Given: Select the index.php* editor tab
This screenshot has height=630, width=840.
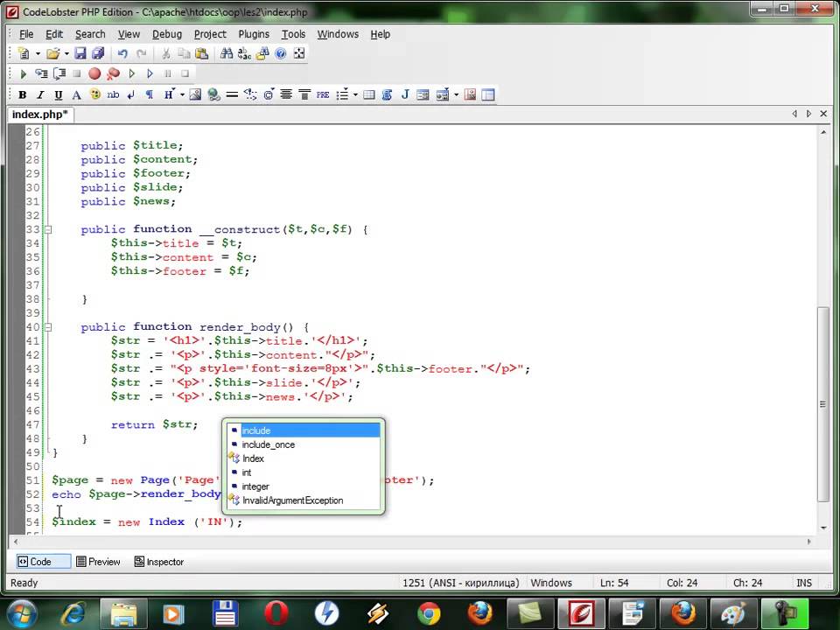Looking at the screenshot, I should (39, 115).
